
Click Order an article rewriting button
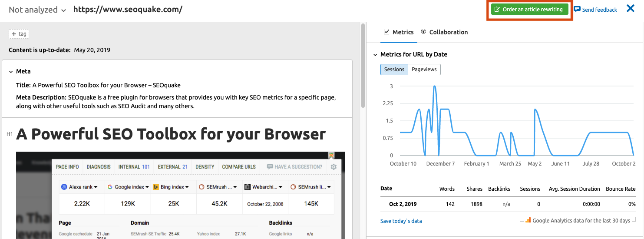pyautogui.click(x=529, y=9)
